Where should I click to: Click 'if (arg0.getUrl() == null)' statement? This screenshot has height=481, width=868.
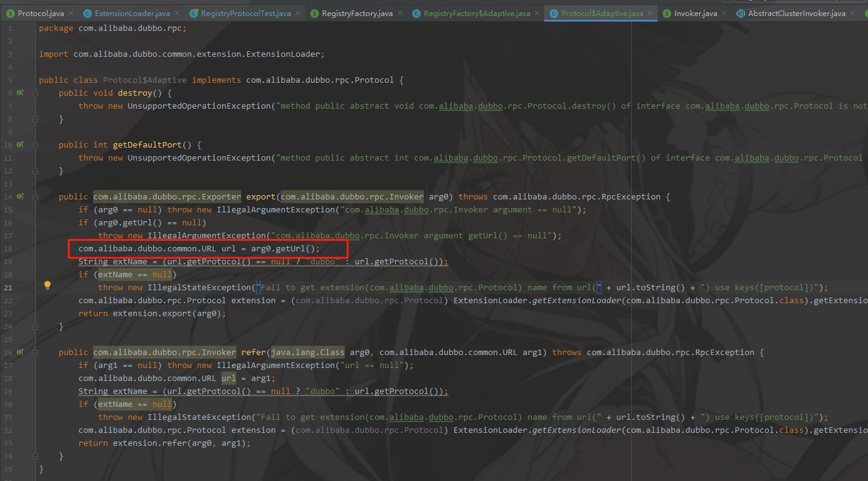(143, 222)
